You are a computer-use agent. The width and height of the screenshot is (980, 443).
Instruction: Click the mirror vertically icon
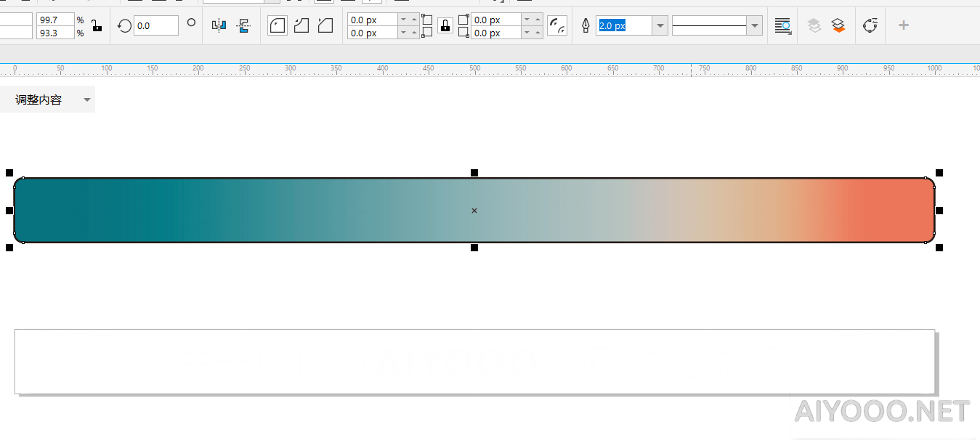[x=244, y=25]
